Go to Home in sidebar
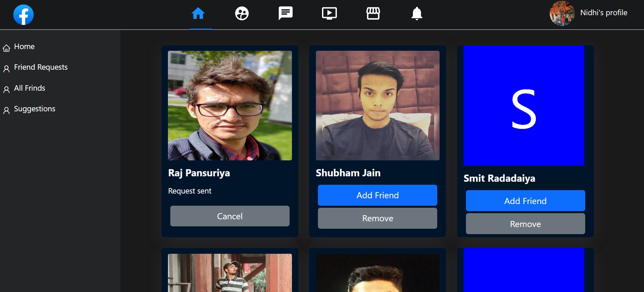This screenshot has height=292, width=644. tap(24, 47)
